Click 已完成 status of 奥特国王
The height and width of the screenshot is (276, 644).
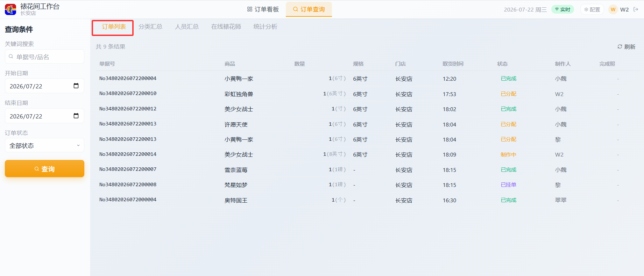coord(508,200)
